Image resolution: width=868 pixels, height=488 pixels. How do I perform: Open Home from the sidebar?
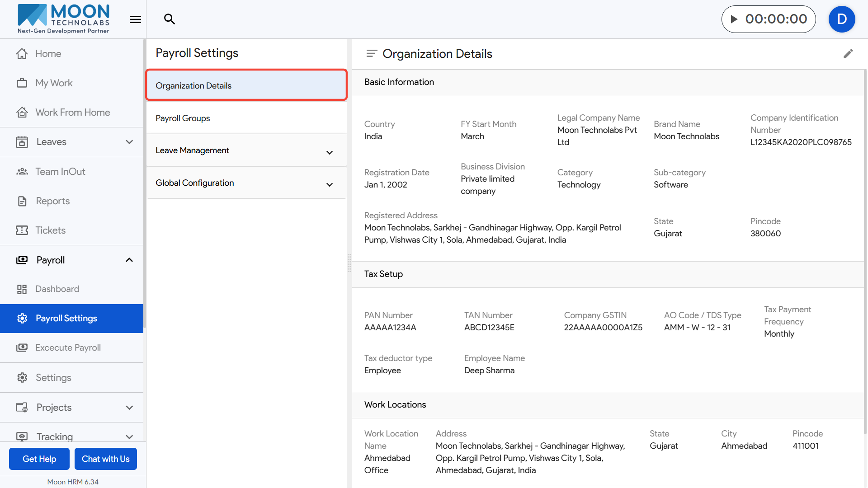[48, 54]
